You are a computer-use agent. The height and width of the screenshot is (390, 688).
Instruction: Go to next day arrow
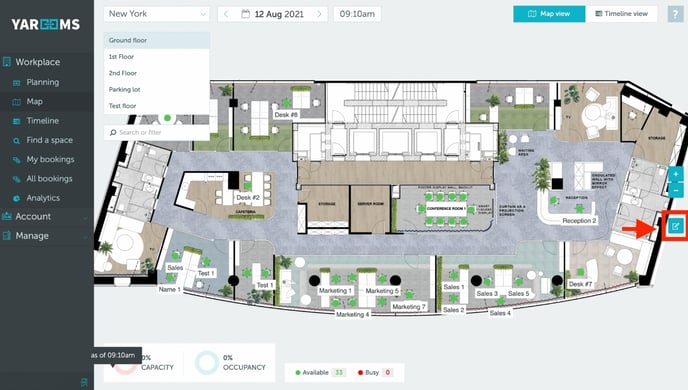point(319,14)
